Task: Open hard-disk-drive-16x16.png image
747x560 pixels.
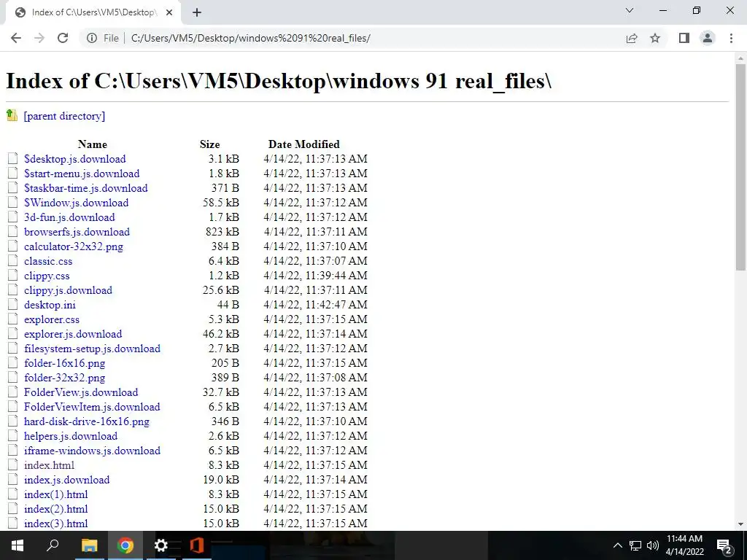Action: 87,421
